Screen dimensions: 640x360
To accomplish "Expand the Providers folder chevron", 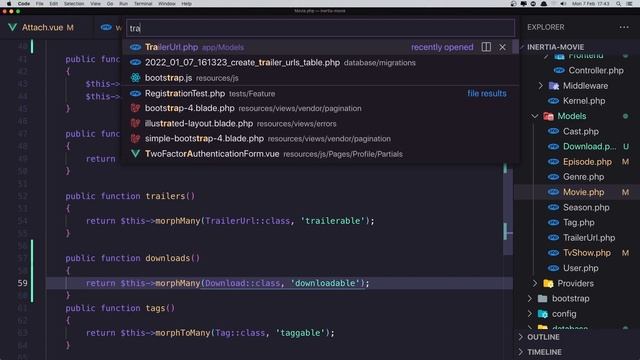I will [535, 283].
